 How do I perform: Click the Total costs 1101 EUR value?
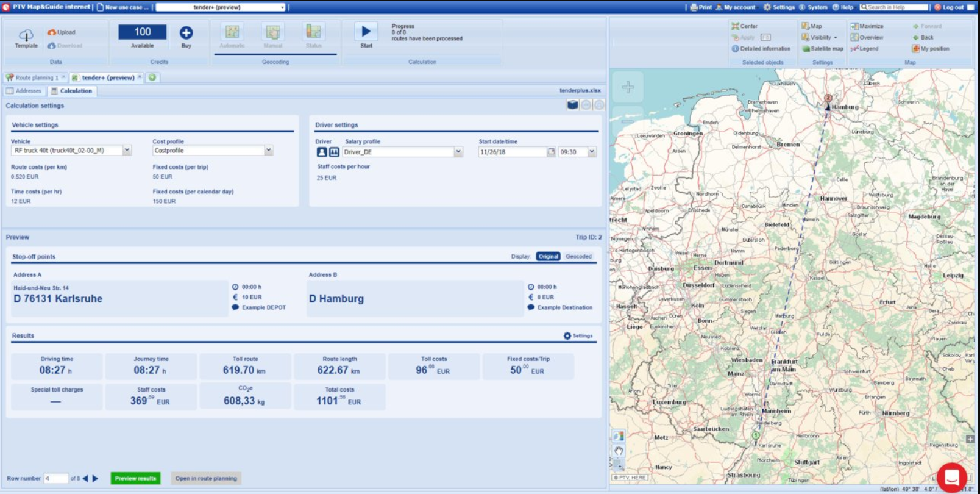pos(339,401)
